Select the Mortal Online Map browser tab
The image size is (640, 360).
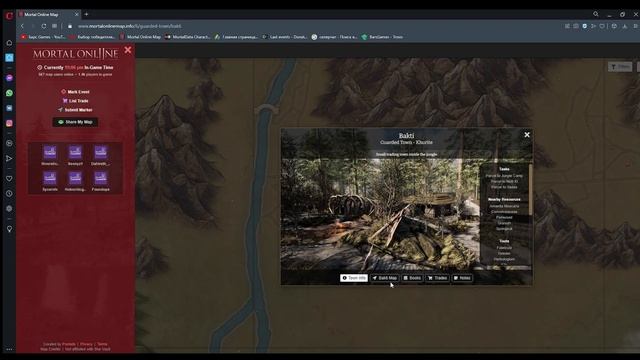[x=48, y=14]
